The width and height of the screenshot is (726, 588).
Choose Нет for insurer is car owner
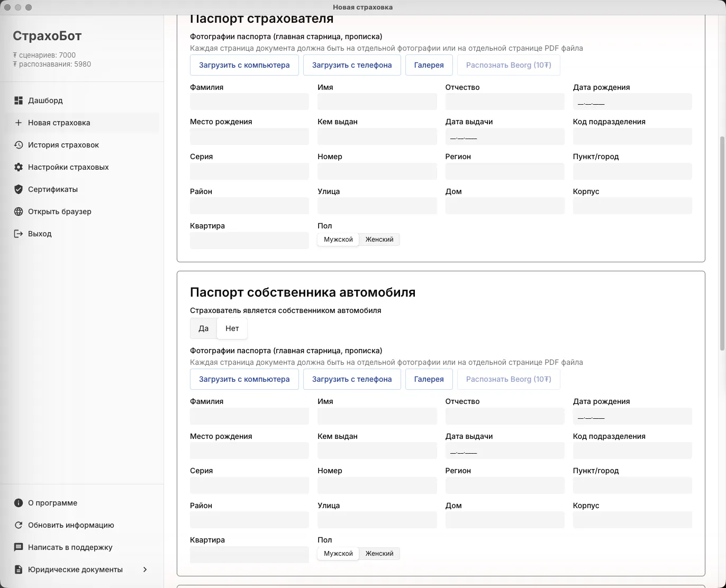click(232, 328)
